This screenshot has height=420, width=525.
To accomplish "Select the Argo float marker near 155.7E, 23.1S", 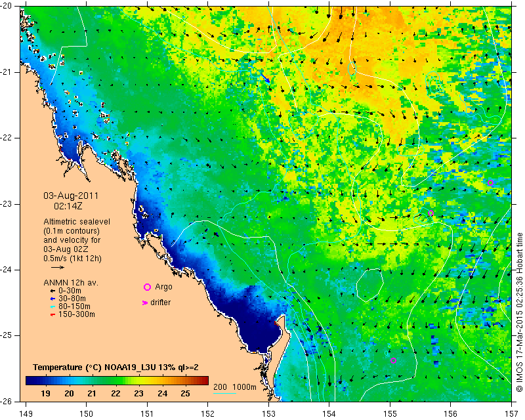I will click(431, 213).
